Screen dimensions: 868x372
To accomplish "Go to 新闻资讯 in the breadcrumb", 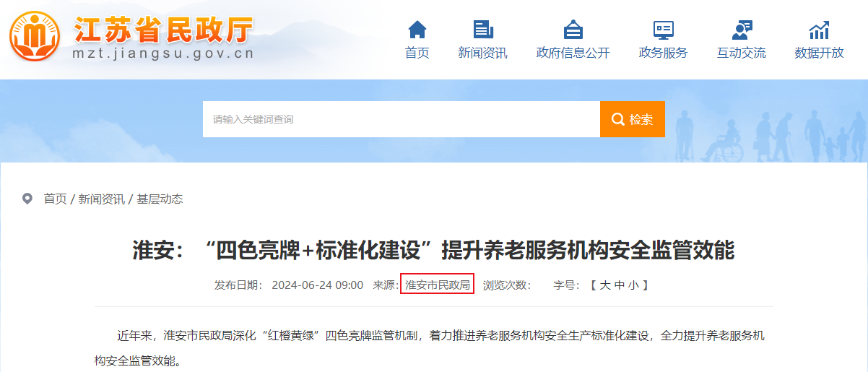I will tap(101, 199).
